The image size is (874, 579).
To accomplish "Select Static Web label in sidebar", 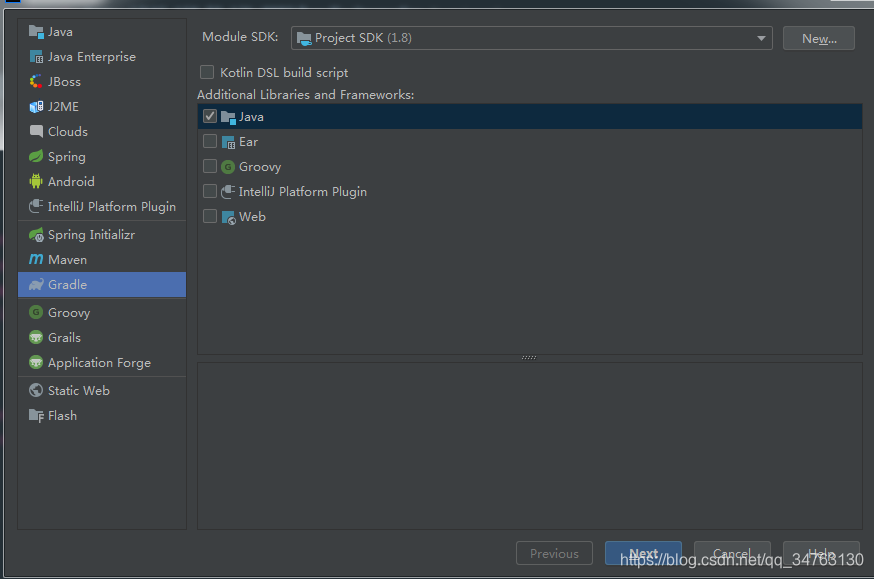I will 79,391.
